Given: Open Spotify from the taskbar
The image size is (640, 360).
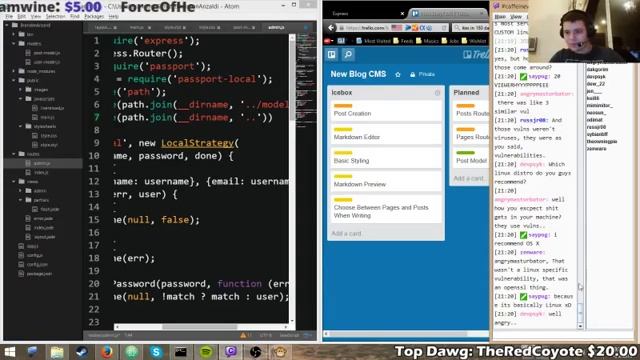Looking at the screenshot, I should (206, 351).
